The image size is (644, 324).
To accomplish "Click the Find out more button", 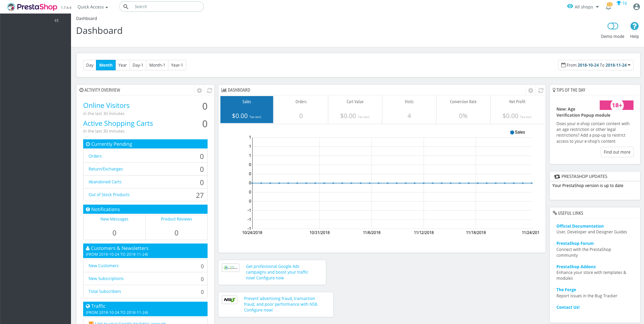I will 617,152.
